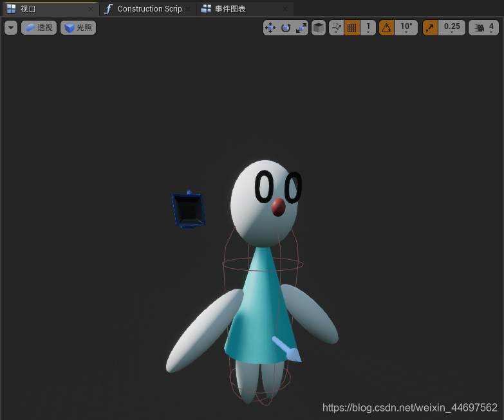Select the red nose sphere
The width and height of the screenshot is (504, 420).
pyautogui.click(x=278, y=207)
